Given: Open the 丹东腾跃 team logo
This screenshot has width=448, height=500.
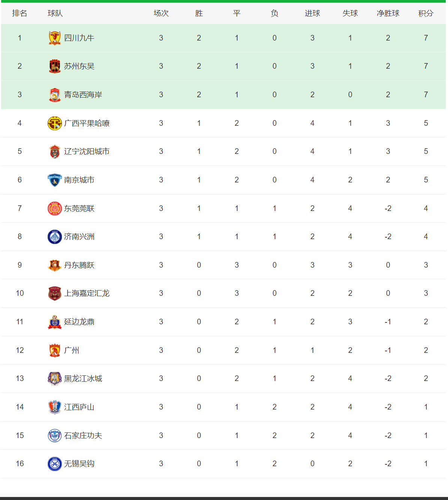Looking at the screenshot, I should (55, 265).
